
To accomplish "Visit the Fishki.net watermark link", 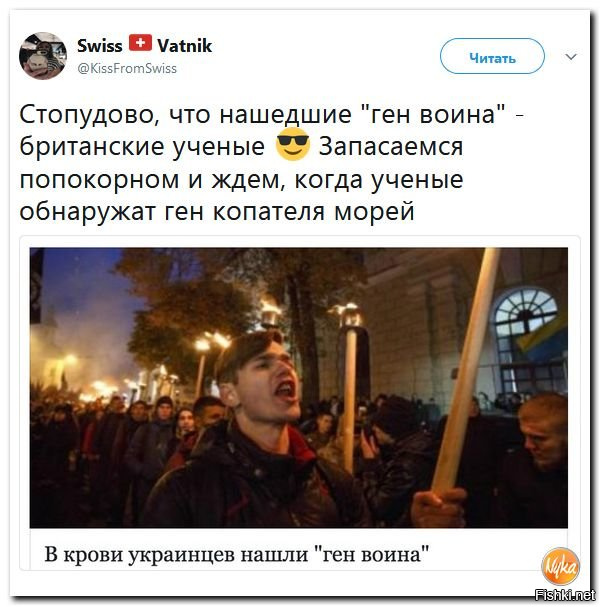I will 567,594.
